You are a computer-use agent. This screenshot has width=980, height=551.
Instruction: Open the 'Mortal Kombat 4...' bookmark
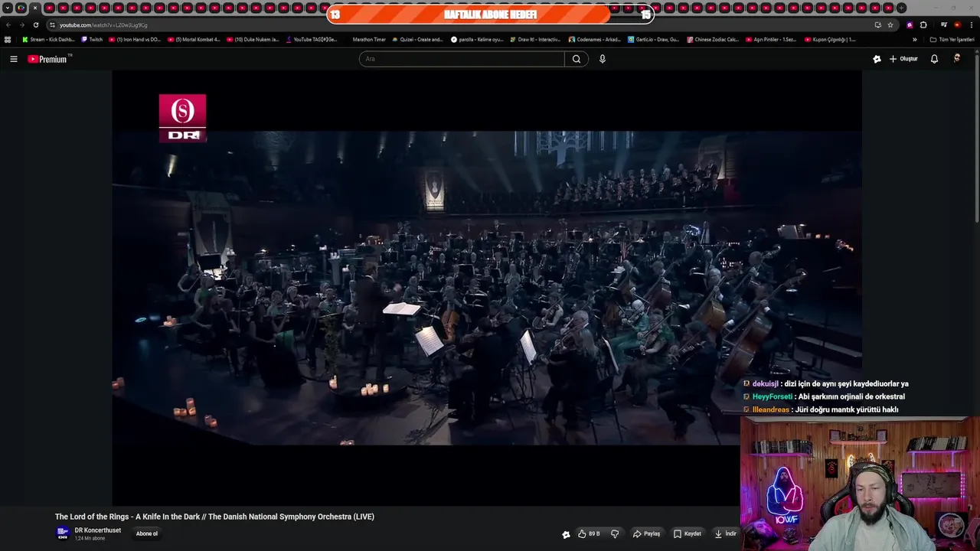point(194,40)
